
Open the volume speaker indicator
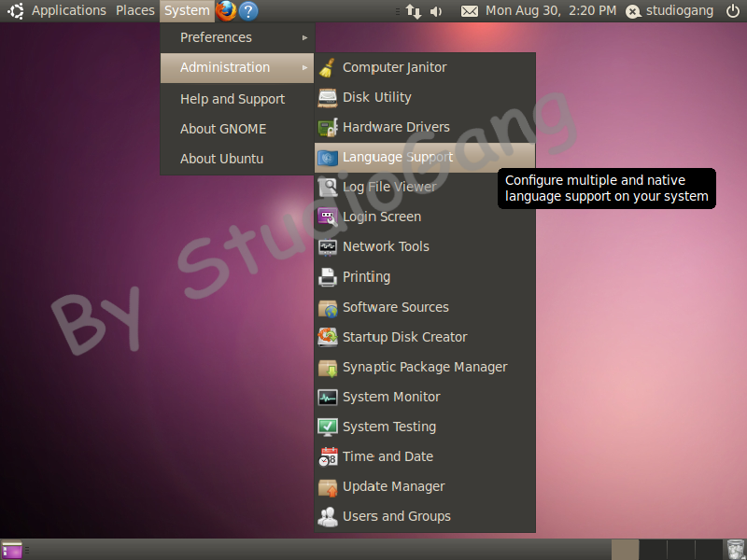(x=436, y=11)
